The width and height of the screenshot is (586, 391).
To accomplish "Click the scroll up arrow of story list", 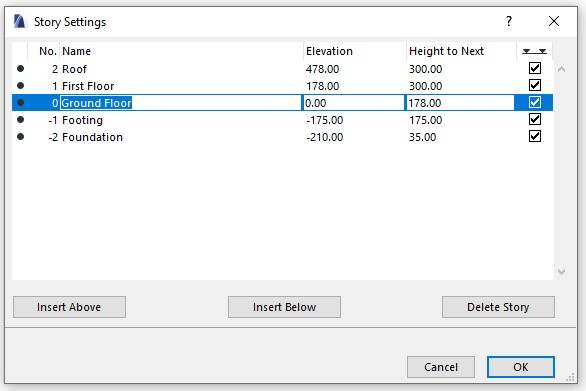I will coord(561,69).
